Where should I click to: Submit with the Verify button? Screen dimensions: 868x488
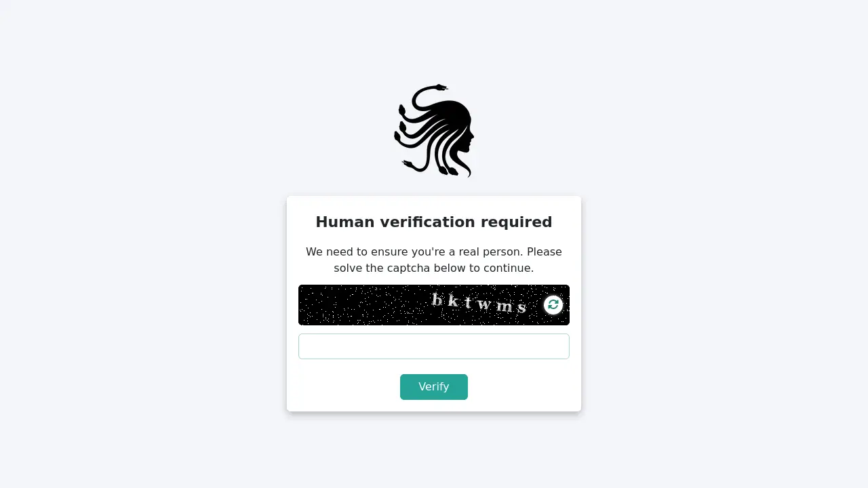[434, 387]
